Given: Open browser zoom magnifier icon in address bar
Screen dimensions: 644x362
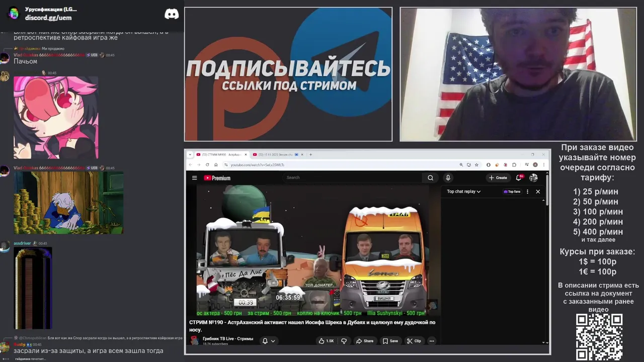Looking at the screenshot, I should pyautogui.click(x=461, y=164).
